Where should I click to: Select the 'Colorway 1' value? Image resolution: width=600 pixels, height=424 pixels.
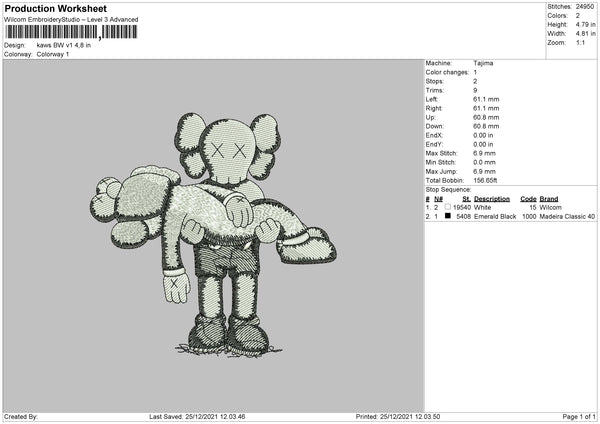click(53, 54)
